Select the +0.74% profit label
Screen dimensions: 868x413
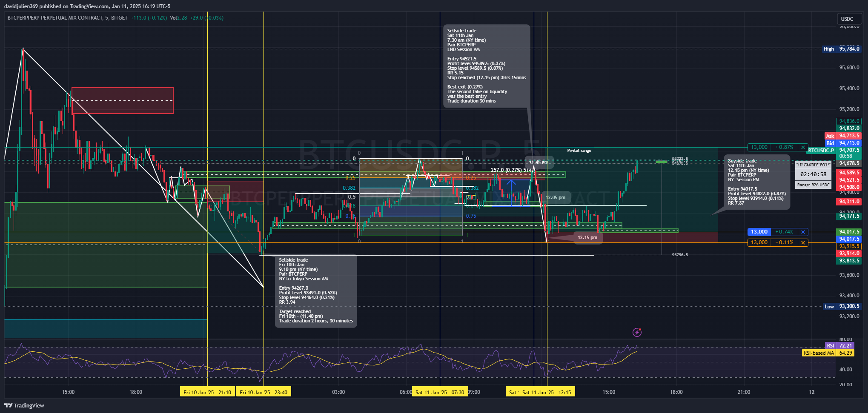click(x=784, y=232)
